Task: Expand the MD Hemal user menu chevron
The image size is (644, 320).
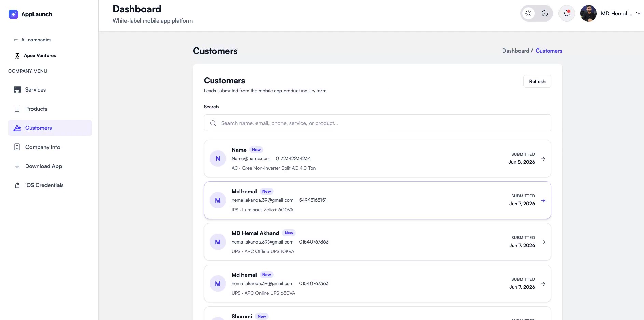Action: [639, 13]
